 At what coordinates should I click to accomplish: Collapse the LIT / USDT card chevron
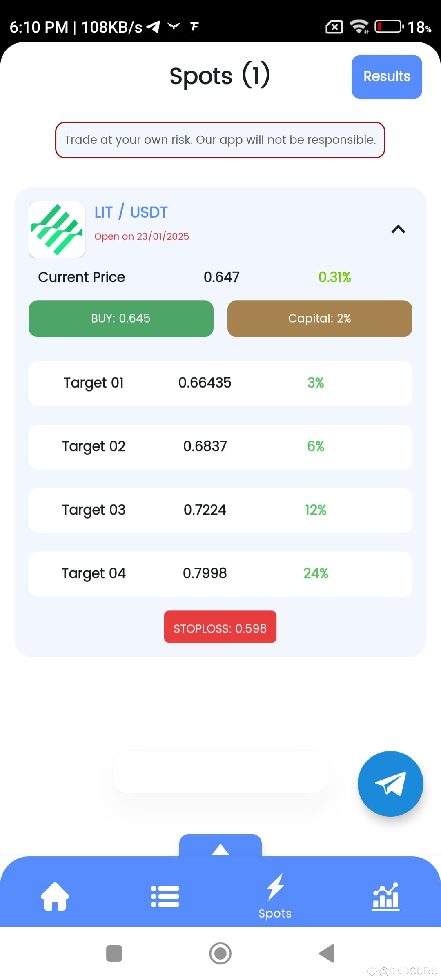pyautogui.click(x=398, y=229)
